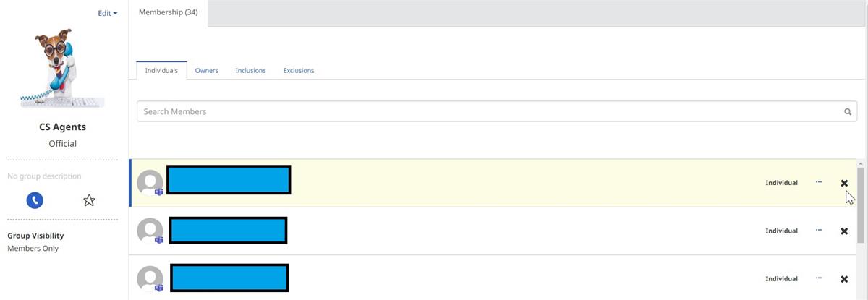The image size is (868, 300).
Task: Switch to the Owners tab
Action: click(206, 71)
